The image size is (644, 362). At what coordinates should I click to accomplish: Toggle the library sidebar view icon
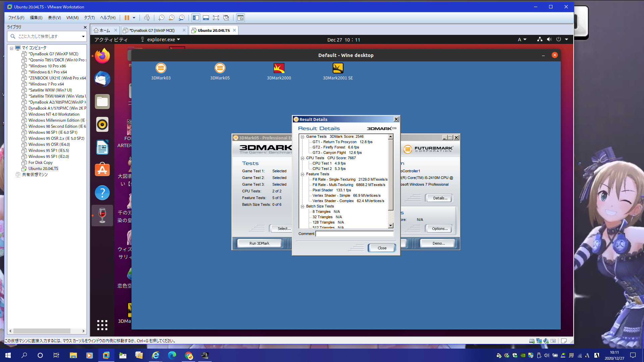(196, 18)
